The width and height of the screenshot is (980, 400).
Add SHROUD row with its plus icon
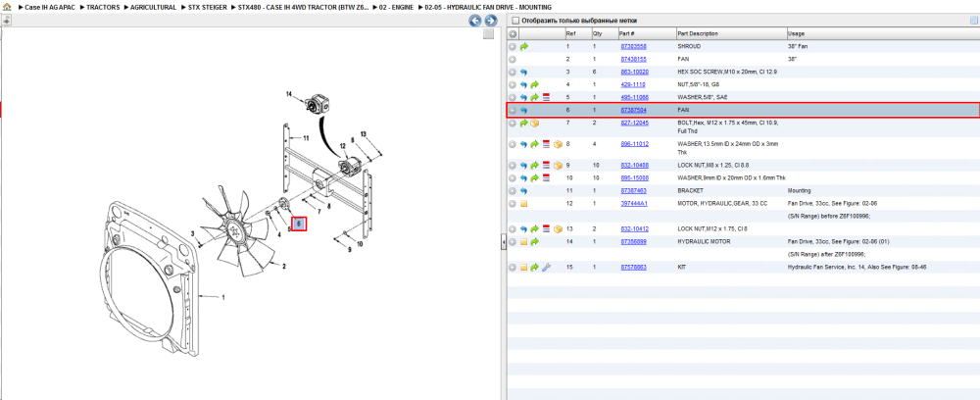pyautogui.click(x=513, y=46)
